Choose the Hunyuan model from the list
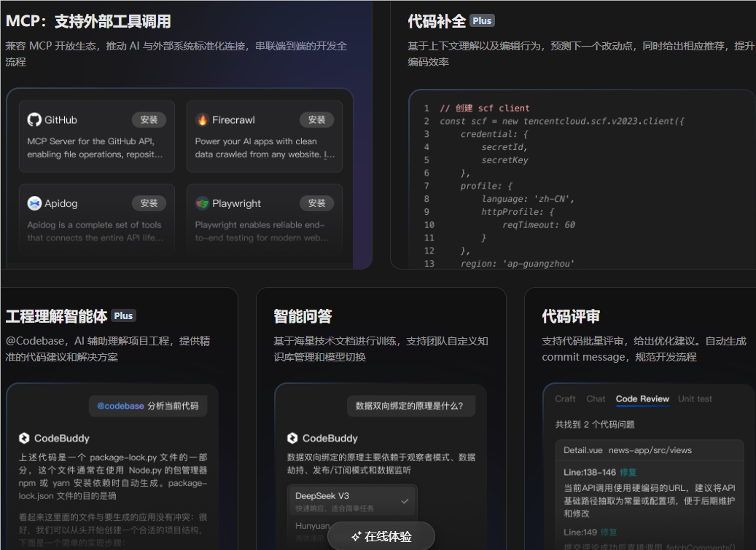The width and height of the screenshot is (756, 550). pos(313,526)
